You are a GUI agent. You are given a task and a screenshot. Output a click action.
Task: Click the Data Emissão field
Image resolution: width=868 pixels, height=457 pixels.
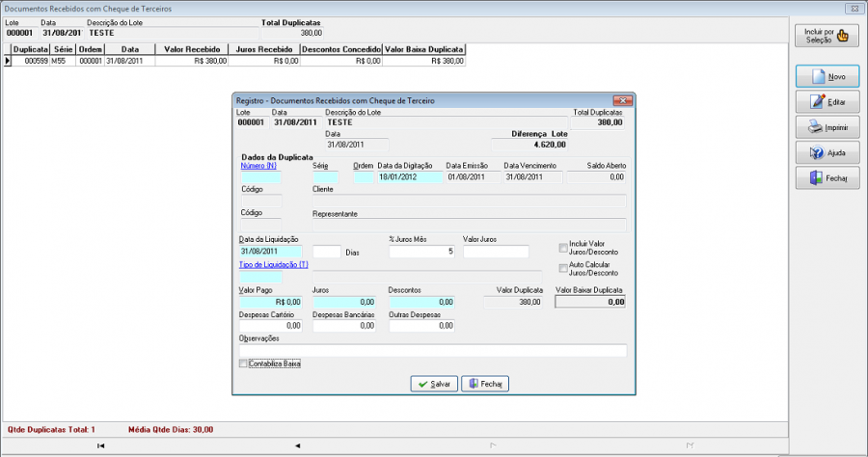pyautogui.click(x=474, y=177)
